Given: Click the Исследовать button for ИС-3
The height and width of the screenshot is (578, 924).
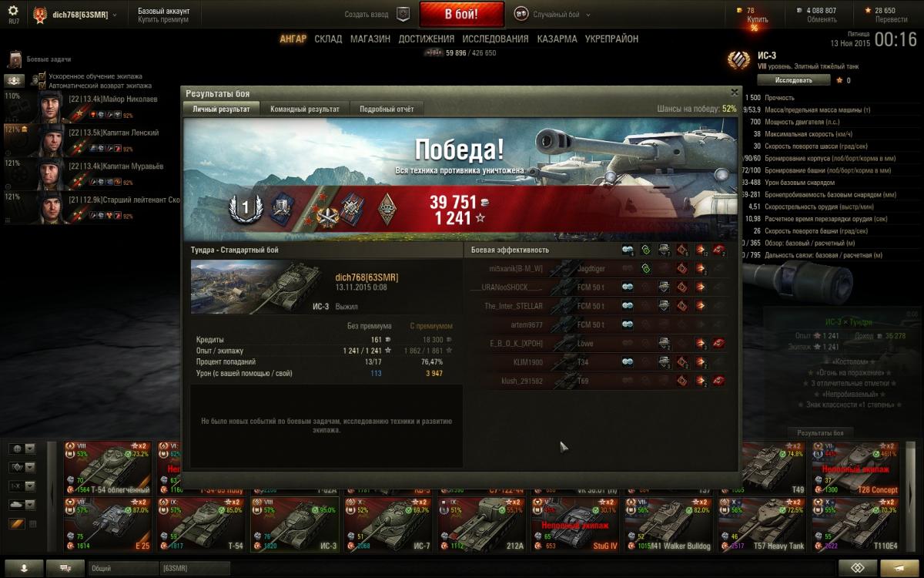Looking at the screenshot, I should (793, 80).
